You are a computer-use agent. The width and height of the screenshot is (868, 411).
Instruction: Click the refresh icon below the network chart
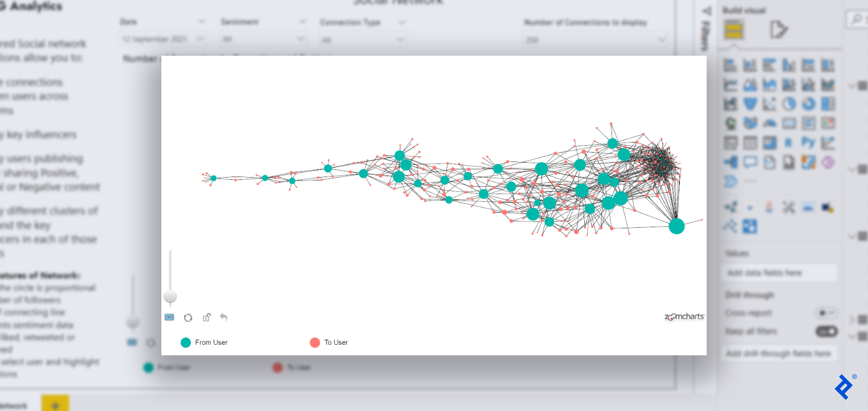click(x=188, y=317)
